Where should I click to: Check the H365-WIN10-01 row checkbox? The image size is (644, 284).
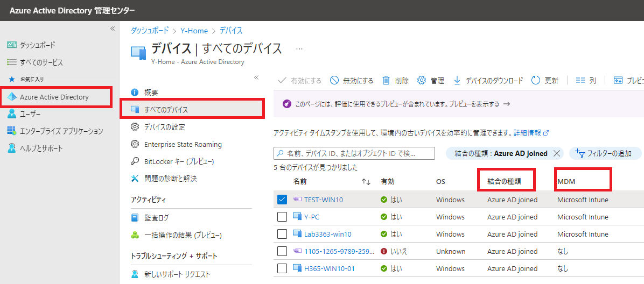point(282,268)
